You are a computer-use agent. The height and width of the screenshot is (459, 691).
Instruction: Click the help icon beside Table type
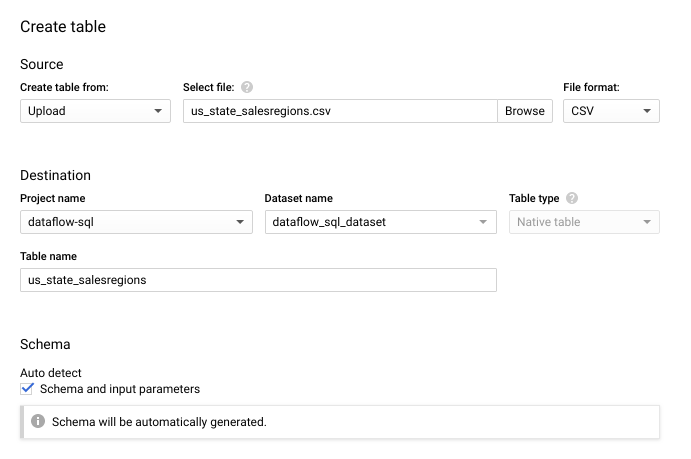click(x=572, y=199)
